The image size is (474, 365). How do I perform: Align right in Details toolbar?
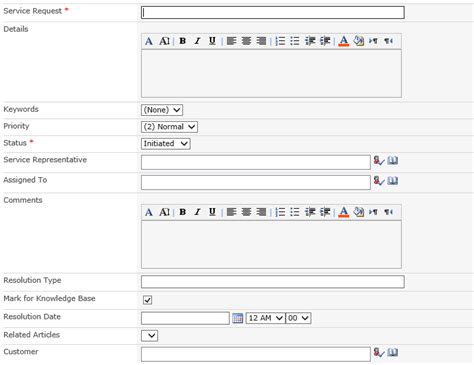pos(261,41)
